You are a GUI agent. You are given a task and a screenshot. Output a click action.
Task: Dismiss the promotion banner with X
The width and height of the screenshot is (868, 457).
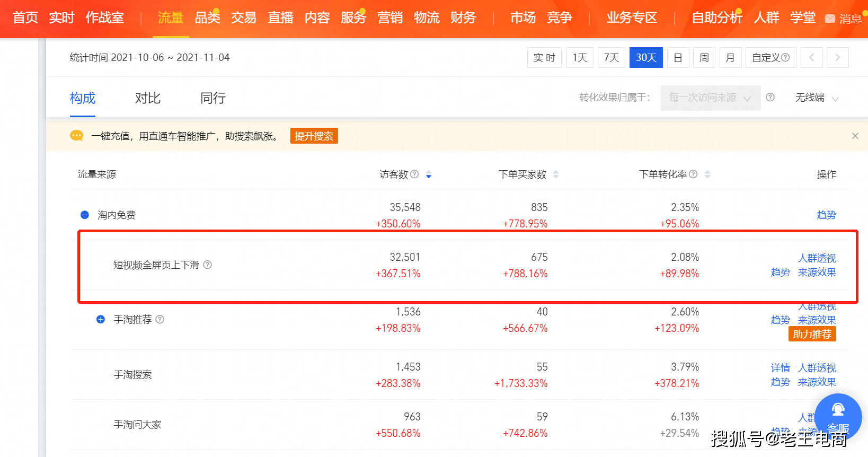[x=855, y=136]
